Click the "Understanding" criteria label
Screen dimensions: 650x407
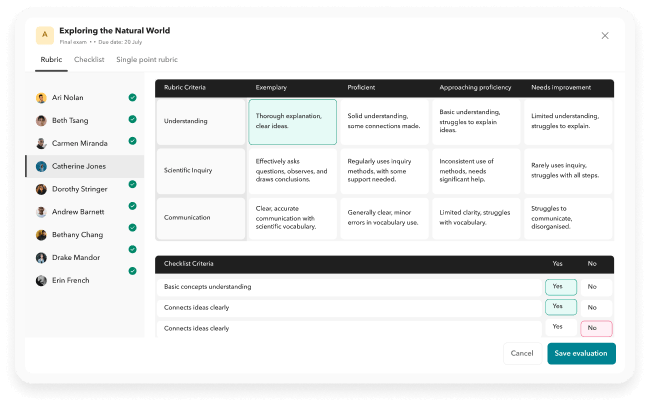coord(185,121)
